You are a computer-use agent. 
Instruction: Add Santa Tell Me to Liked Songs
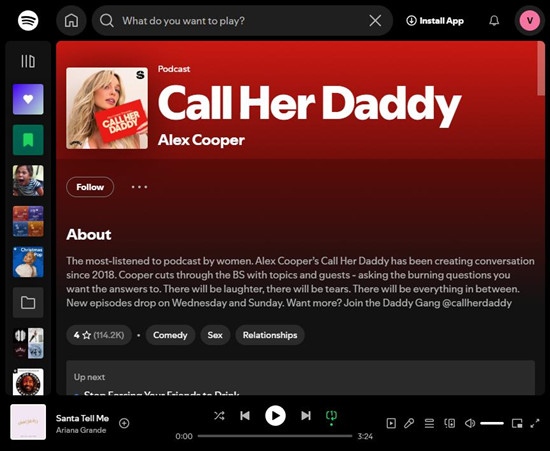tap(124, 423)
